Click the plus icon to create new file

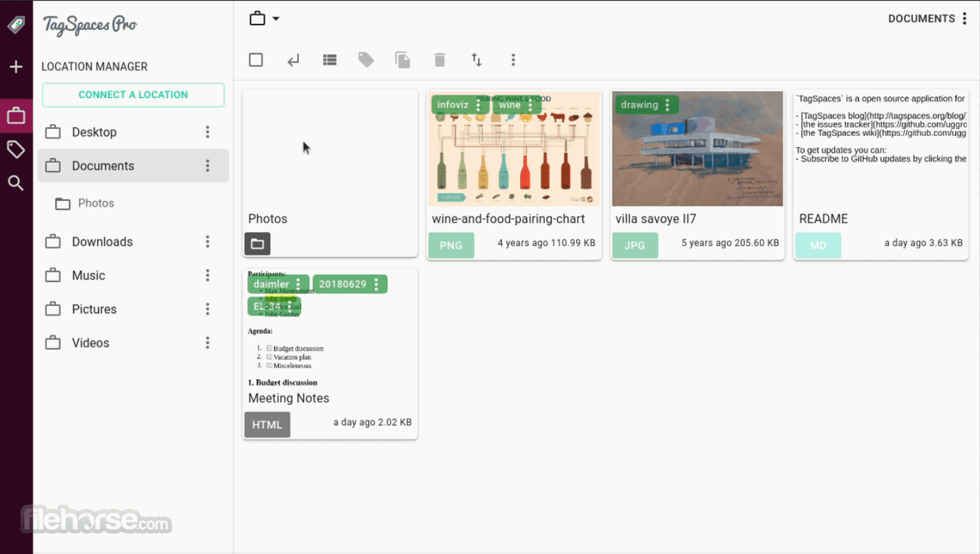point(16,67)
